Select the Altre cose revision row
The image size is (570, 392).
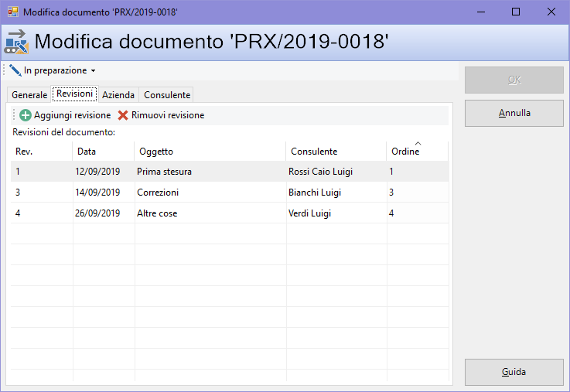tap(156, 213)
